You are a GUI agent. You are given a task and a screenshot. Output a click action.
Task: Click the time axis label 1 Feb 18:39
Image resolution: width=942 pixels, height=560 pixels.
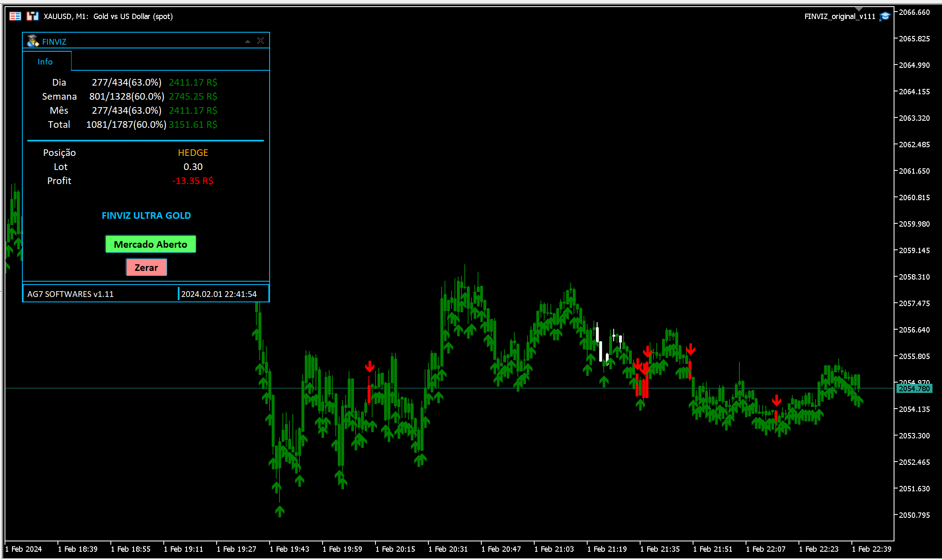[78, 549]
